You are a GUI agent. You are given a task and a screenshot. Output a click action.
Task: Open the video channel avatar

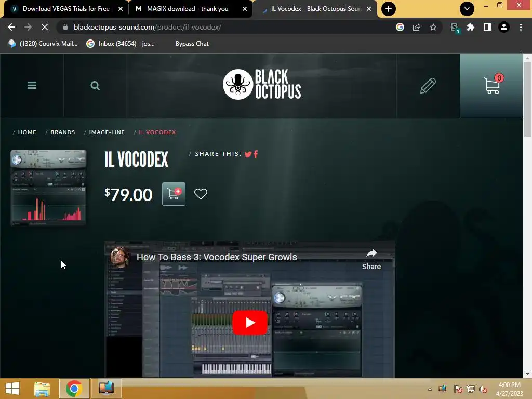[x=120, y=257]
